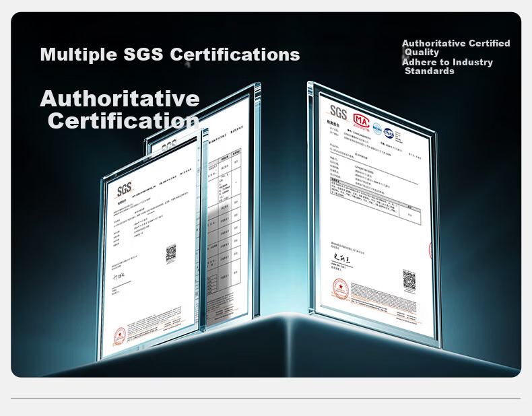Click the red round stamp on front-left certificate
This screenshot has width=532, height=416.
119,337
